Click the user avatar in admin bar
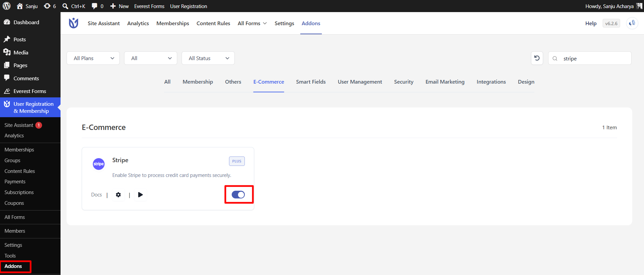The image size is (644, 275). pyautogui.click(x=639, y=6)
